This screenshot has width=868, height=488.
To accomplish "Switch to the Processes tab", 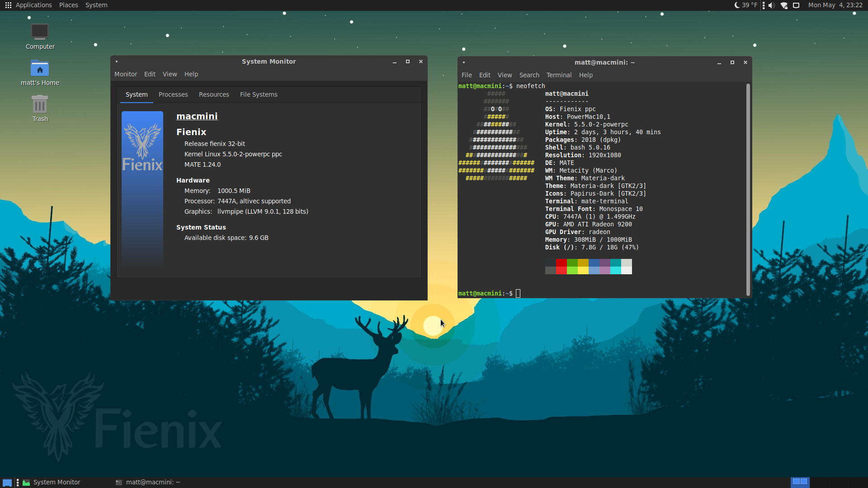I will click(x=173, y=94).
